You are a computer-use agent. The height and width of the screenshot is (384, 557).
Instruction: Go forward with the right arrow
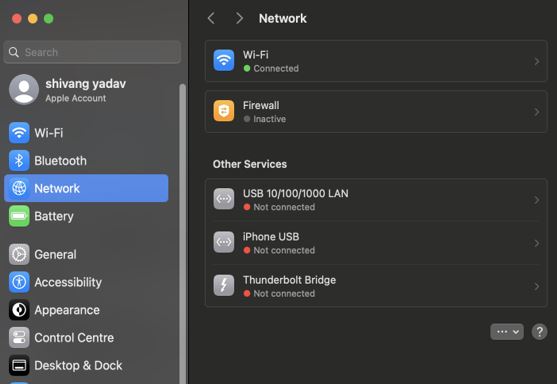tap(239, 18)
